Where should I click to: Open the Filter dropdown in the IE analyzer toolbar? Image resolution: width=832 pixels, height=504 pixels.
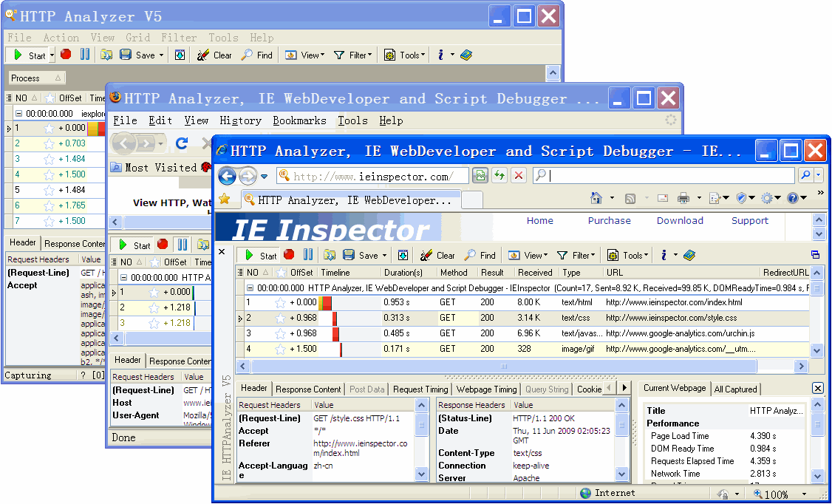click(576, 255)
